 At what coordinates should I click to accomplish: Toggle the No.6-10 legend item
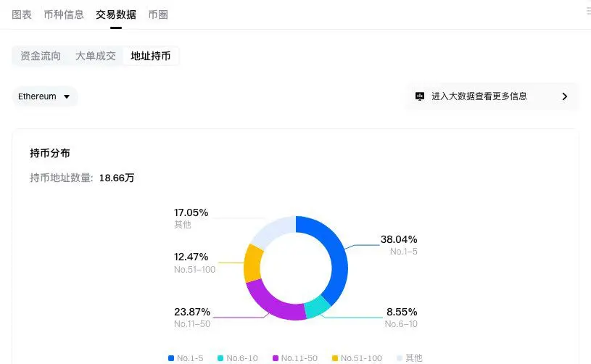pyautogui.click(x=237, y=358)
